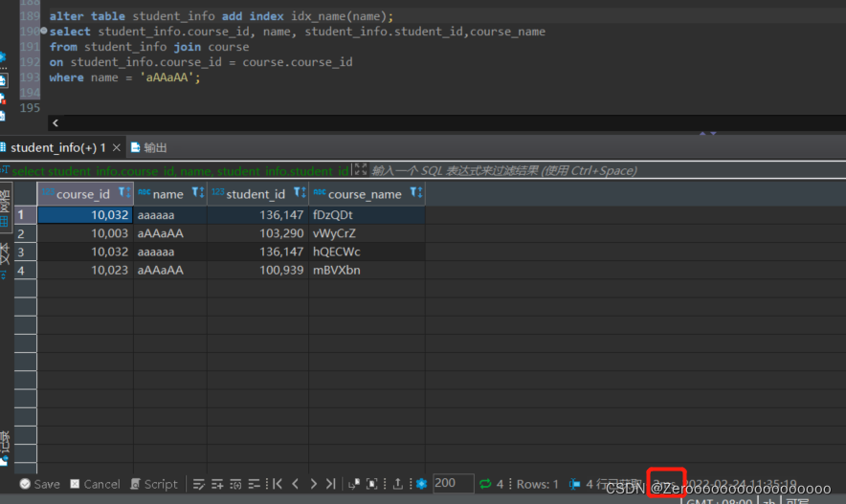Jump to last row navigation icon

[x=330, y=484]
